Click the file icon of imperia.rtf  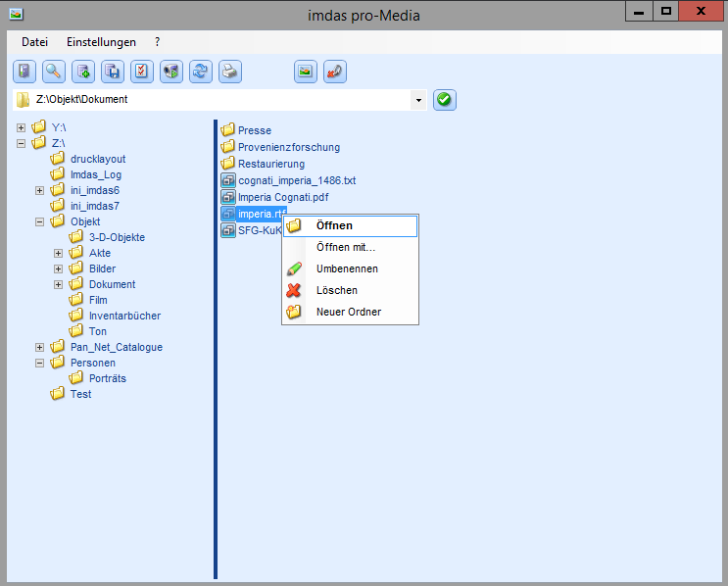click(x=228, y=214)
